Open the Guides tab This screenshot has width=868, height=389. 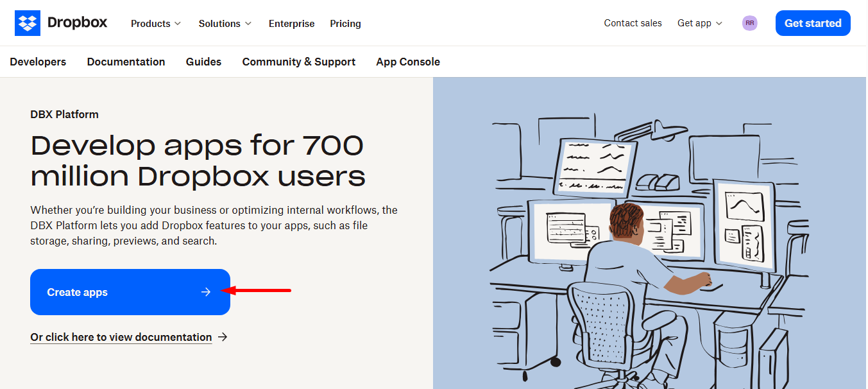(x=203, y=62)
